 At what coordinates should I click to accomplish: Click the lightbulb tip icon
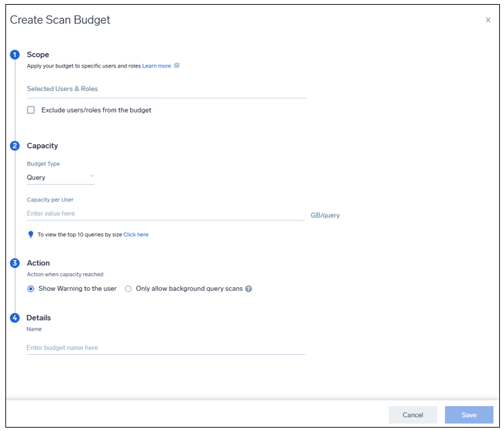pos(30,235)
